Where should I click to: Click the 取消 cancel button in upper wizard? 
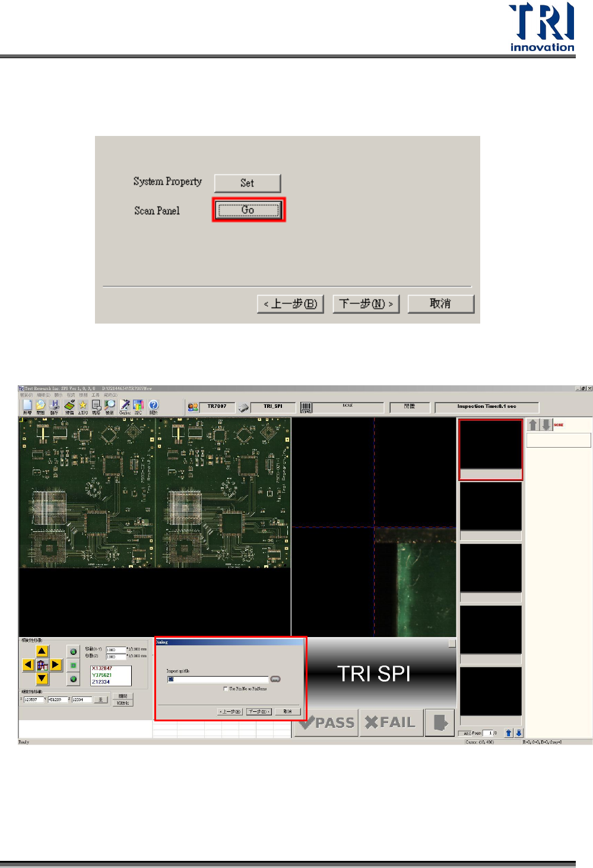pos(440,304)
